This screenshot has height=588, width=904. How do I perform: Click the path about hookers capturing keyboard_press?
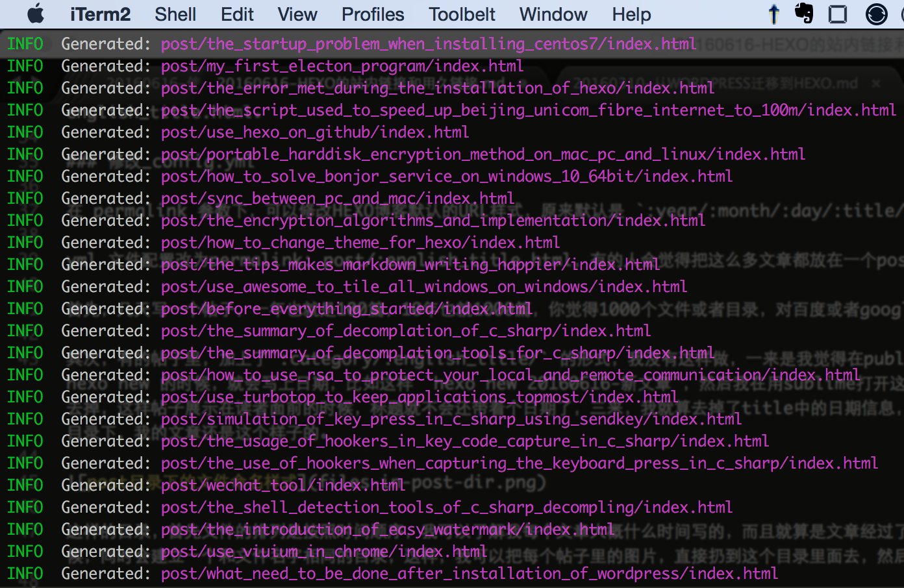point(520,463)
